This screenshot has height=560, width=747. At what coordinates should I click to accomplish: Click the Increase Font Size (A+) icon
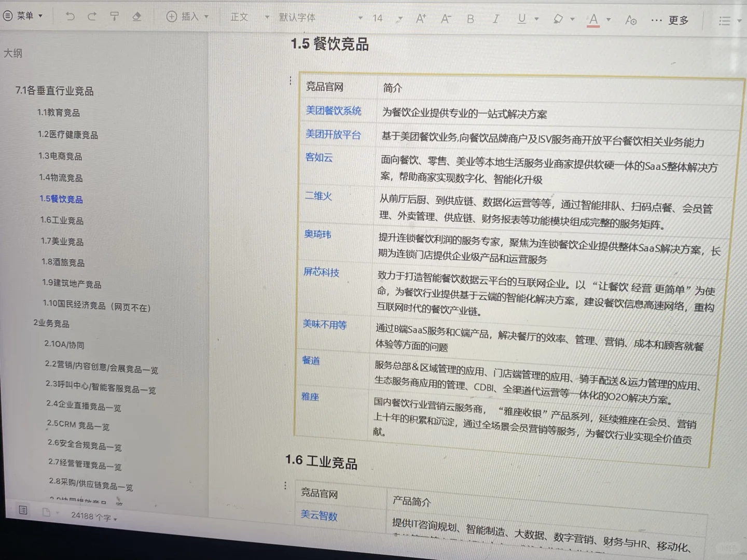(421, 18)
